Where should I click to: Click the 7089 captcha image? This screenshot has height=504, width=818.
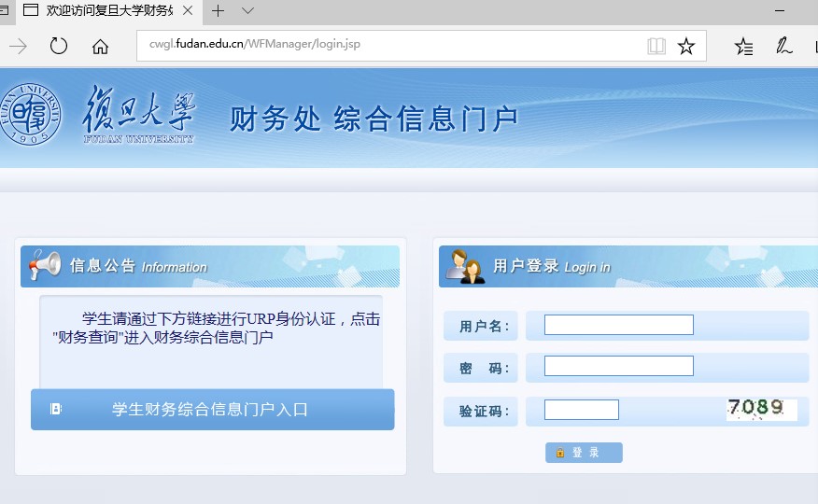762,409
